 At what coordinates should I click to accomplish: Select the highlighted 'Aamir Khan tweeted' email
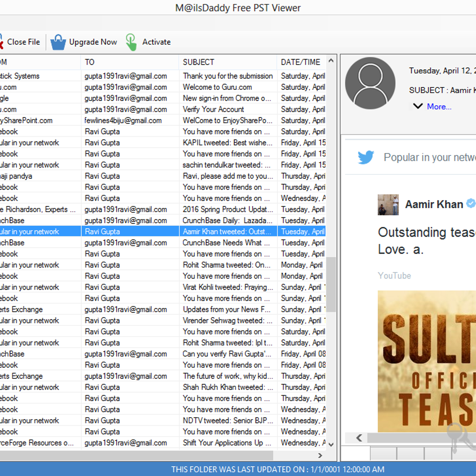click(163, 231)
